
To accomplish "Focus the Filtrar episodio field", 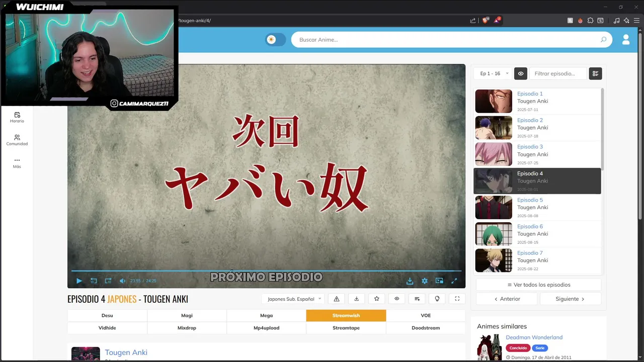I will [558, 73].
